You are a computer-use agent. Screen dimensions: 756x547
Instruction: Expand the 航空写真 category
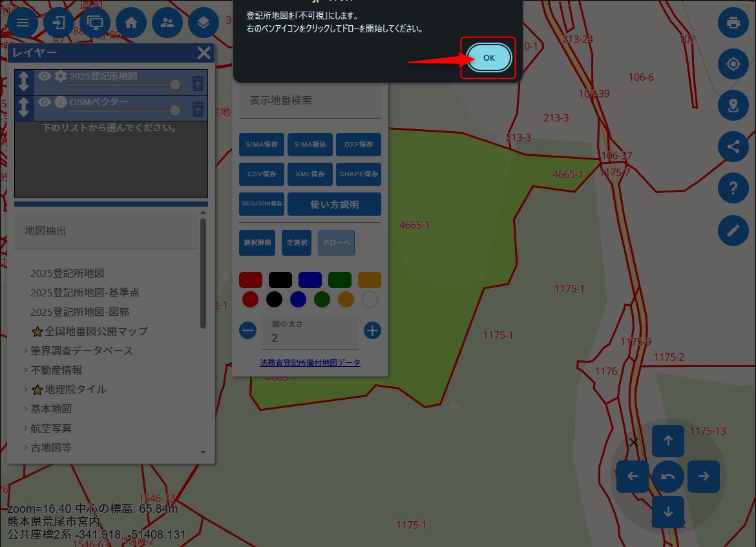[51, 428]
